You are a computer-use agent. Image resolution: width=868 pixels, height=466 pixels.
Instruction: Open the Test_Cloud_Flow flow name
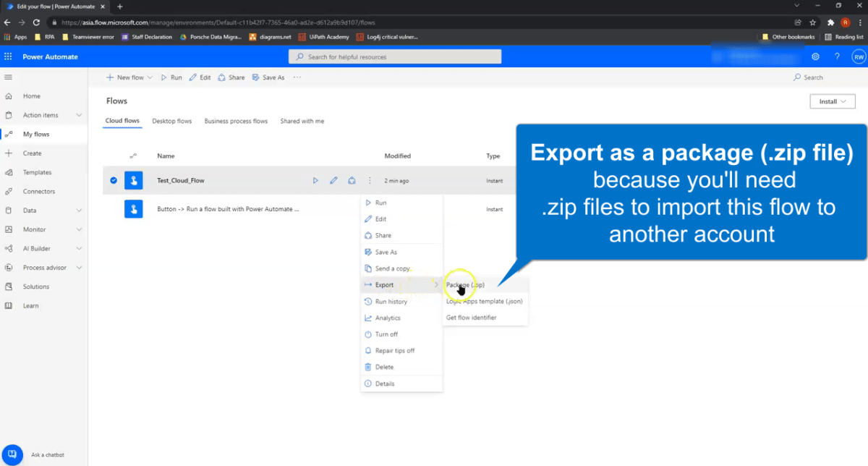[182, 181]
